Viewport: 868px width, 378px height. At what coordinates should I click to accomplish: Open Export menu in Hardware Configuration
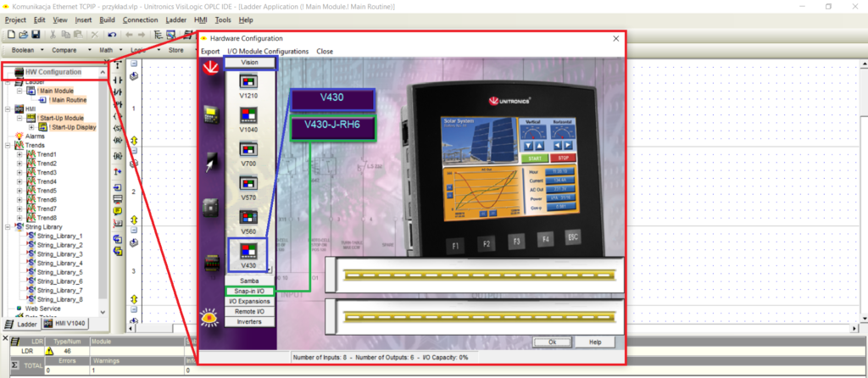(x=210, y=51)
